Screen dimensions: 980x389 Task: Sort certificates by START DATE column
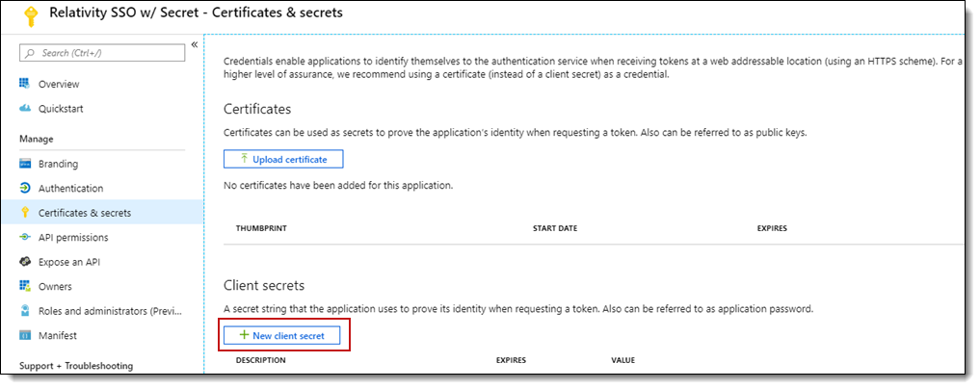(x=555, y=228)
